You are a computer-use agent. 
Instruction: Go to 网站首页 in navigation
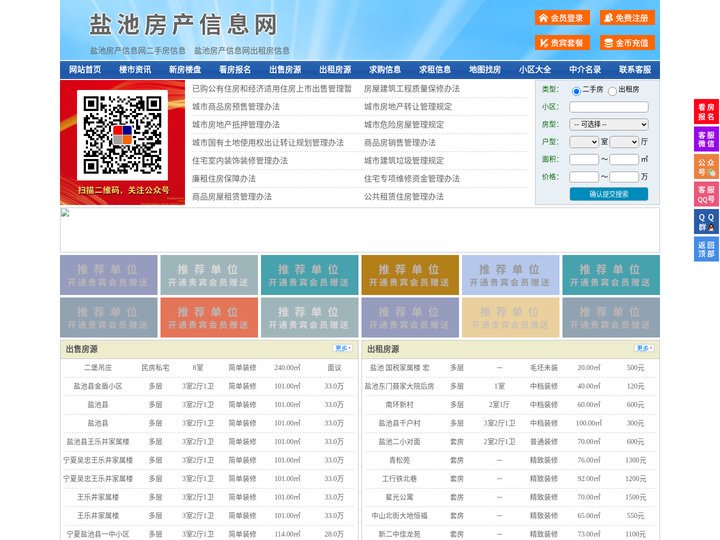click(x=85, y=70)
